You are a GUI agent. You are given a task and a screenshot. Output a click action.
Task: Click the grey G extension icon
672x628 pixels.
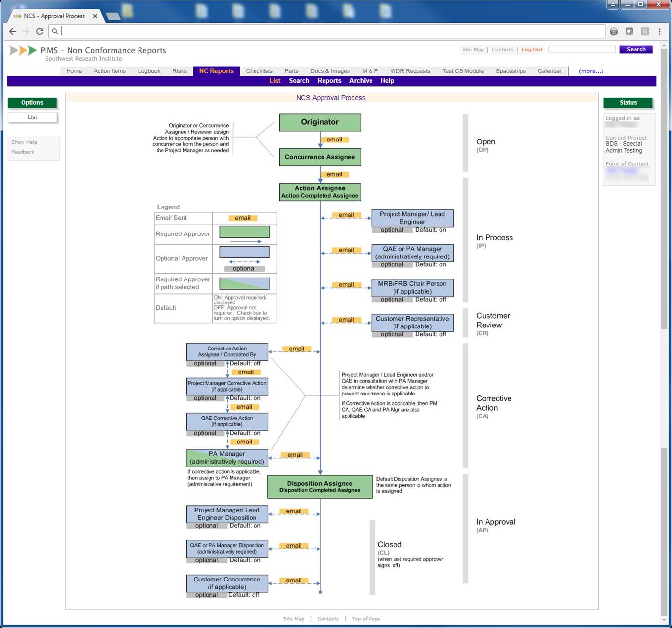(645, 31)
